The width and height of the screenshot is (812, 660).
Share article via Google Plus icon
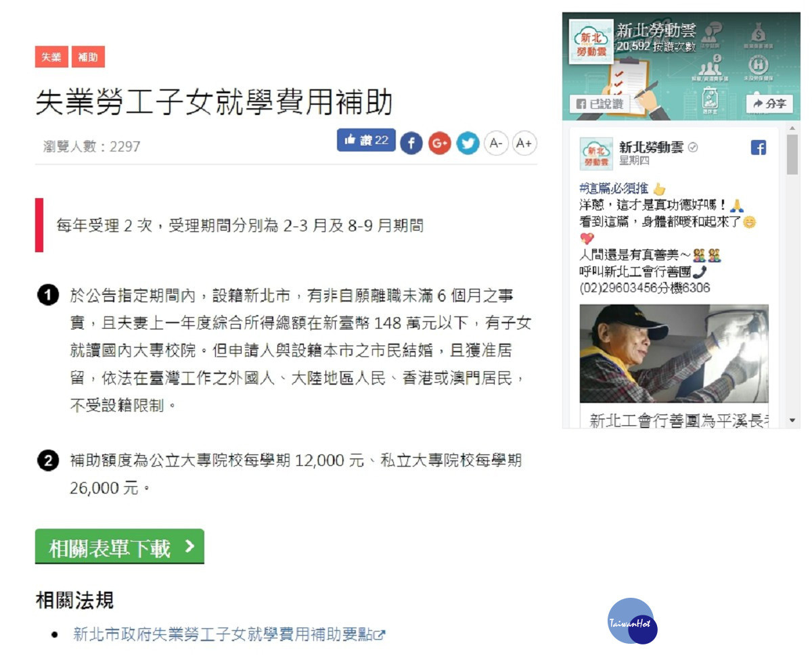(440, 143)
